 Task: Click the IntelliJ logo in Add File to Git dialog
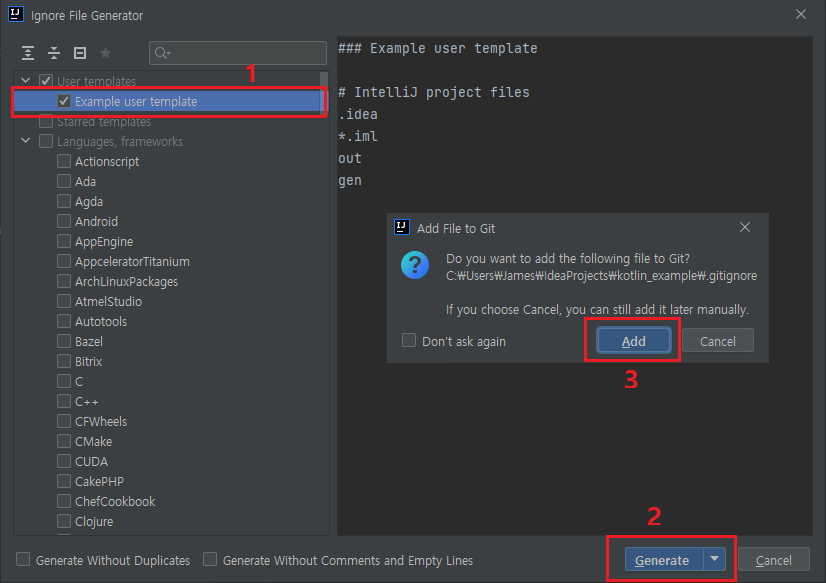click(402, 228)
